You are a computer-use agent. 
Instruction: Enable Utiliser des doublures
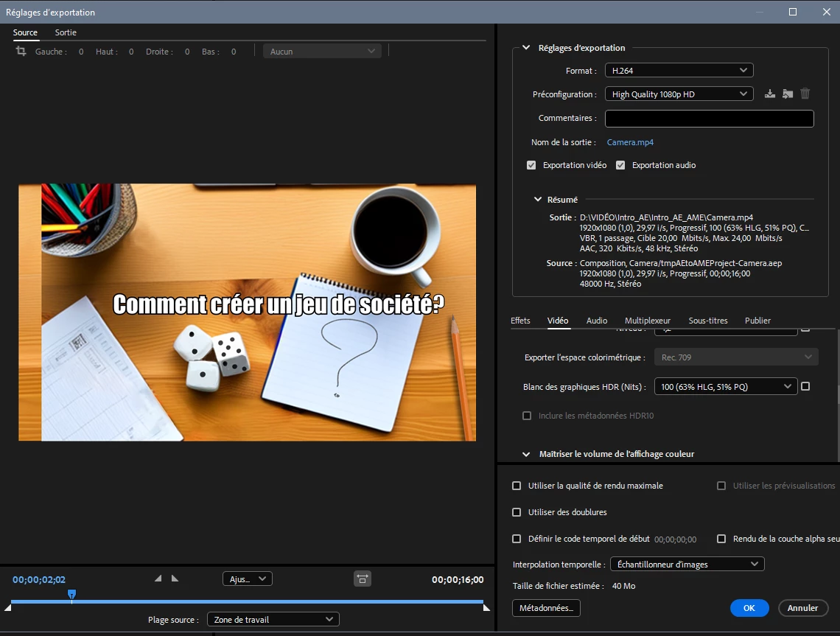[517, 512]
